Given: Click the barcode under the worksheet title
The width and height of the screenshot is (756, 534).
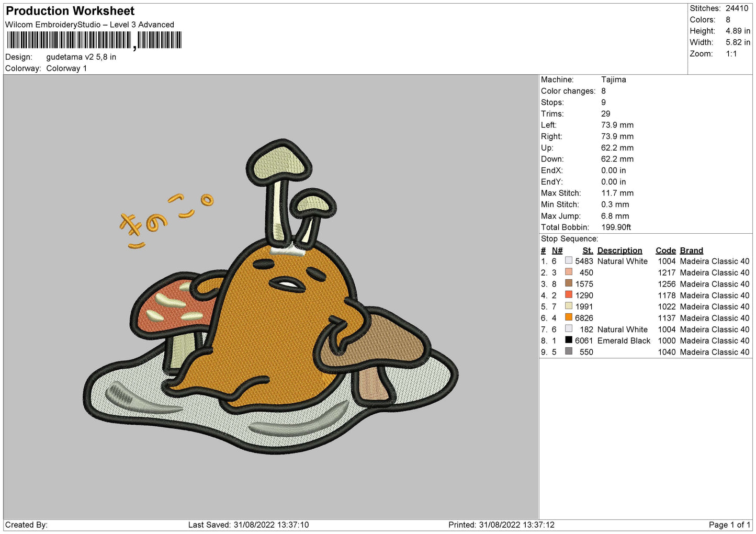Looking at the screenshot, I should pyautogui.click(x=94, y=40).
